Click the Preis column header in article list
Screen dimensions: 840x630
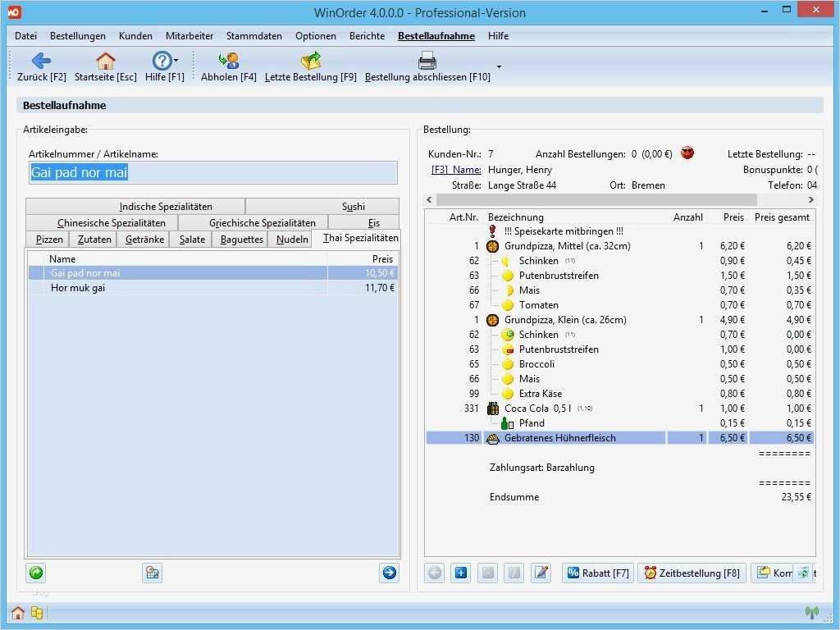pos(382,258)
